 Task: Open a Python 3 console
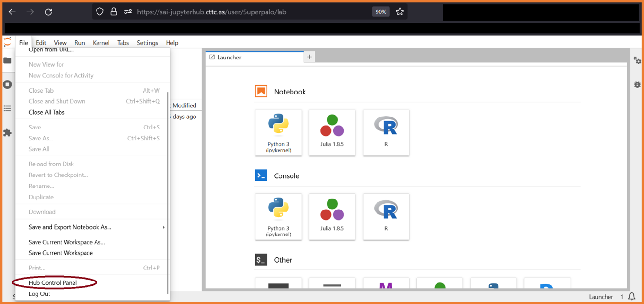tap(278, 216)
